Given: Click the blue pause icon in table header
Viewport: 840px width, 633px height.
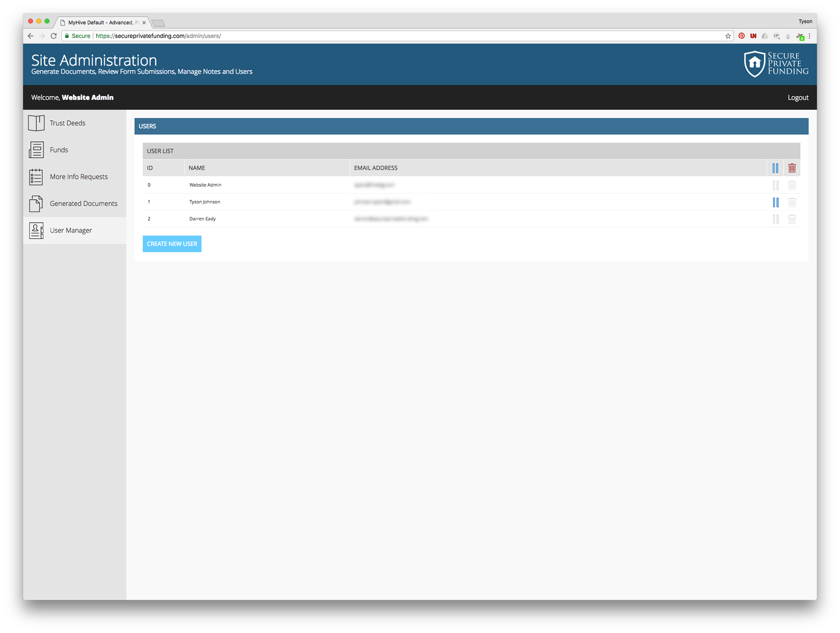Looking at the screenshot, I should (x=775, y=168).
